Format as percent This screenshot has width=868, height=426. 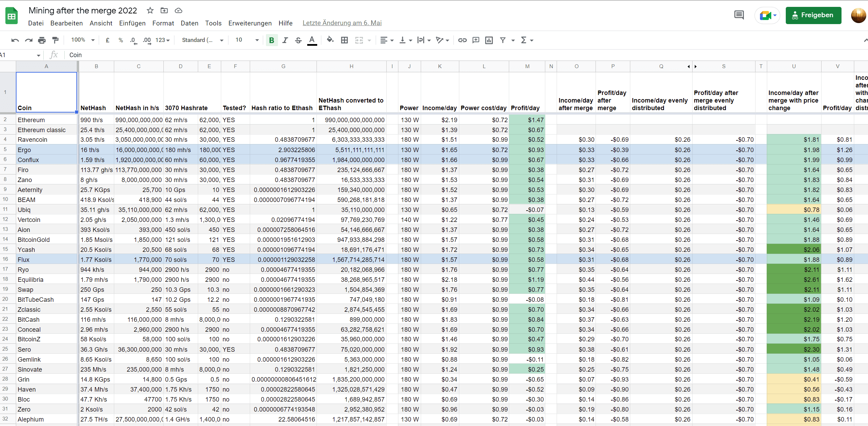tap(120, 40)
